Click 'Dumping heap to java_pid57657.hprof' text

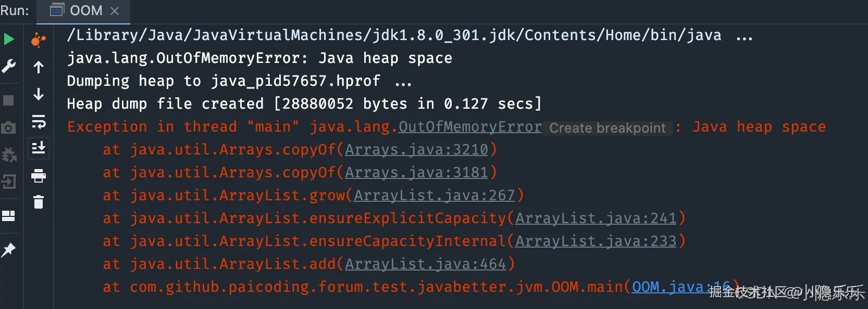(x=224, y=81)
